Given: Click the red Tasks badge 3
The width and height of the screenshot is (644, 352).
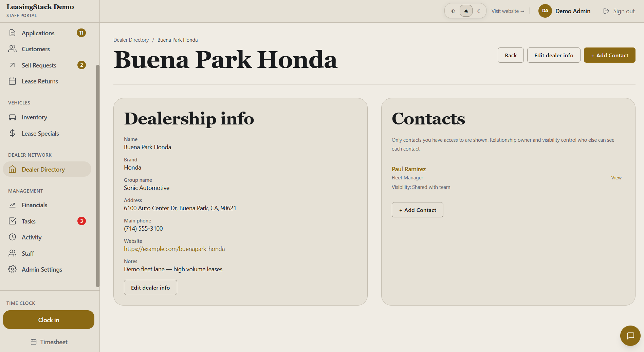Looking at the screenshot, I should (x=81, y=221).
